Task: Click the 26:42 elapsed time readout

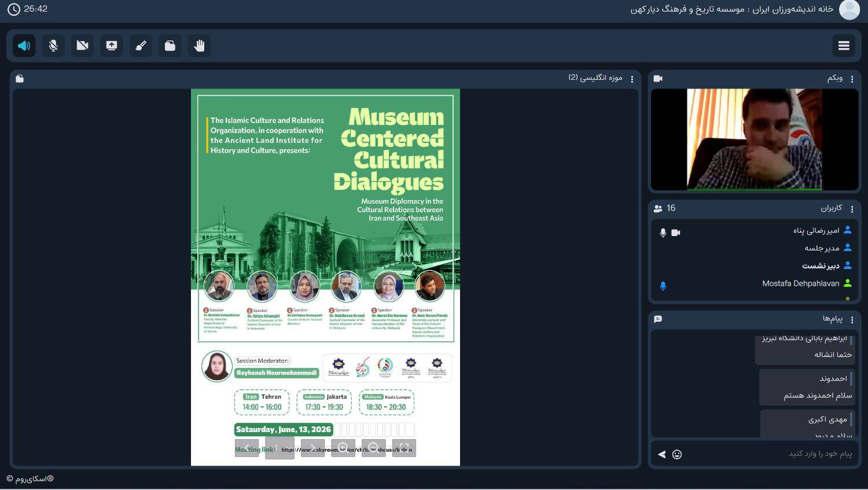Action: 36,9
